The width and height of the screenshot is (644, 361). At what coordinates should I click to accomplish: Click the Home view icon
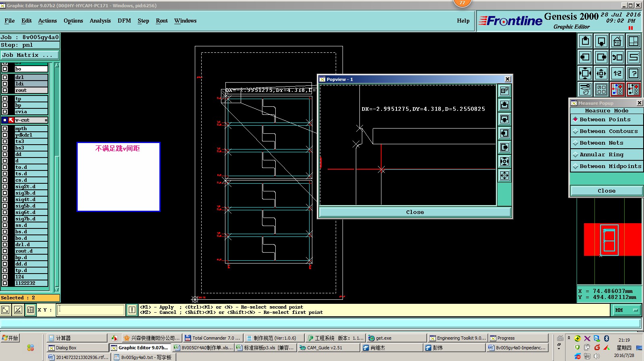click(x=617, y=41)
